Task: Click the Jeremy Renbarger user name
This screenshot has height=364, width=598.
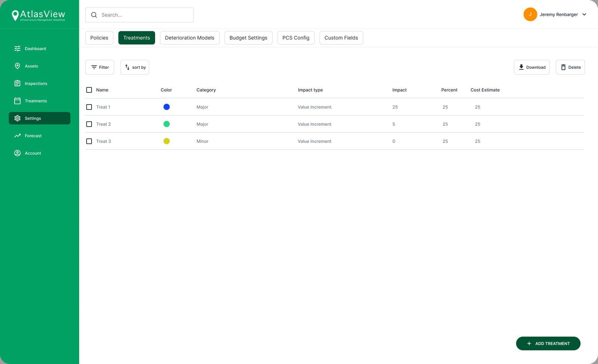Action: click(558, 15)
